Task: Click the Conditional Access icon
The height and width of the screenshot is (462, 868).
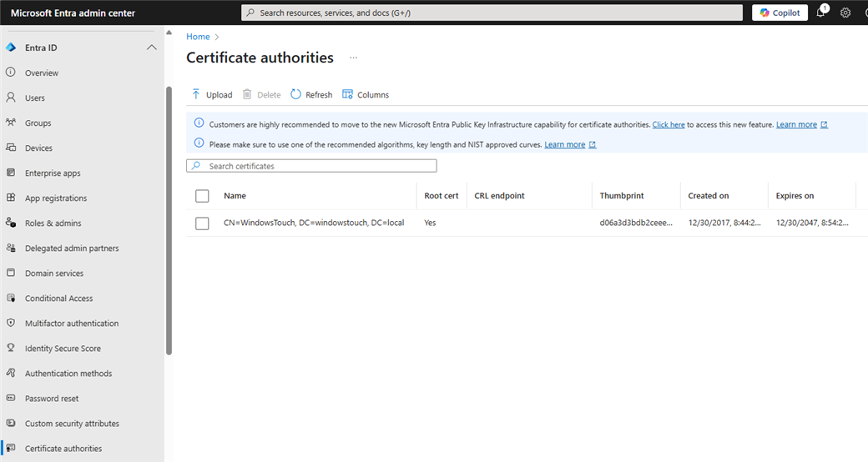Action: tap(11, 298)
